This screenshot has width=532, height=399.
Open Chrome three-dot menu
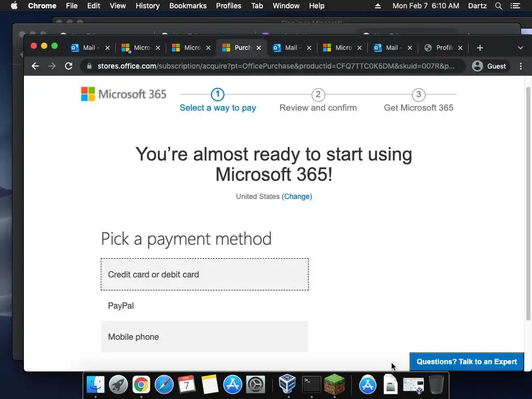point(521,66)
